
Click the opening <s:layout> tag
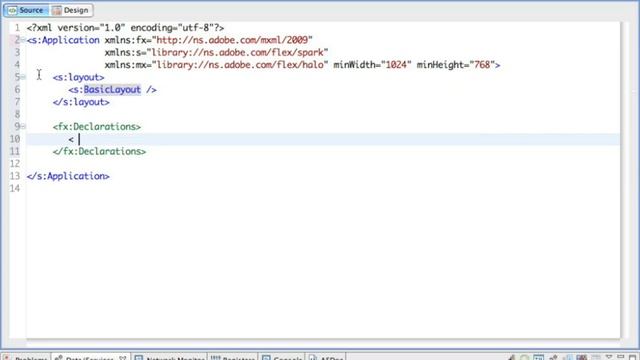78,77
